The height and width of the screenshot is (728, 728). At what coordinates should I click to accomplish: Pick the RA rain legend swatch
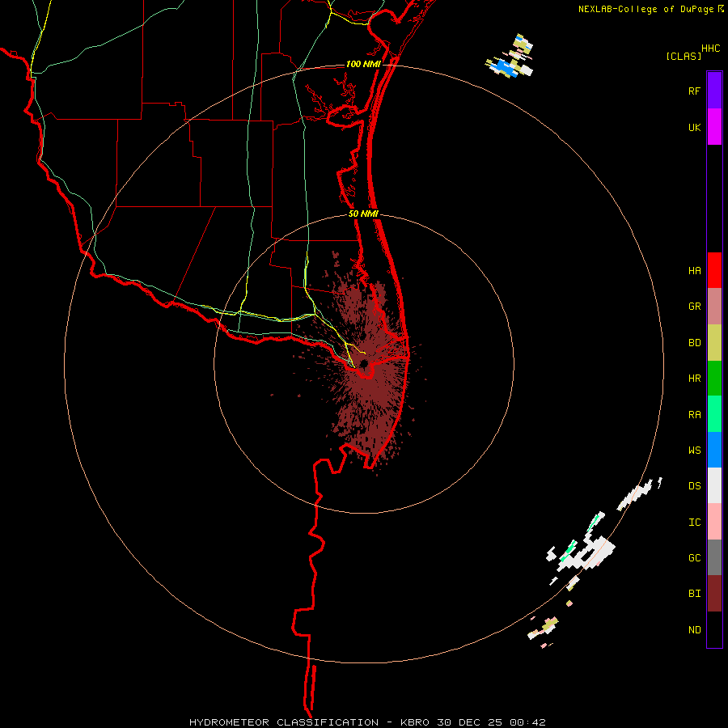[x=714, y=414]
